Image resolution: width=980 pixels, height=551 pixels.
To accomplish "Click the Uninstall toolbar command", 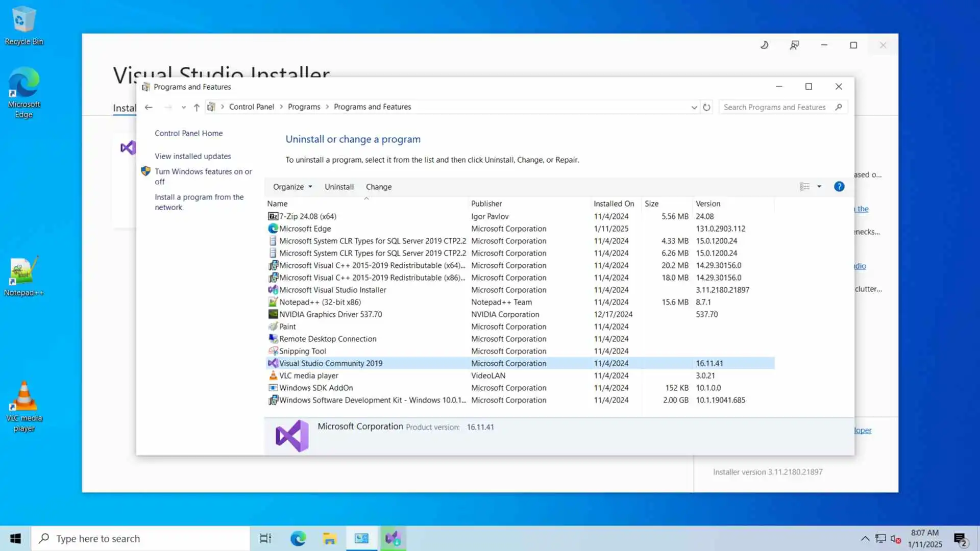I will [339, 187].
